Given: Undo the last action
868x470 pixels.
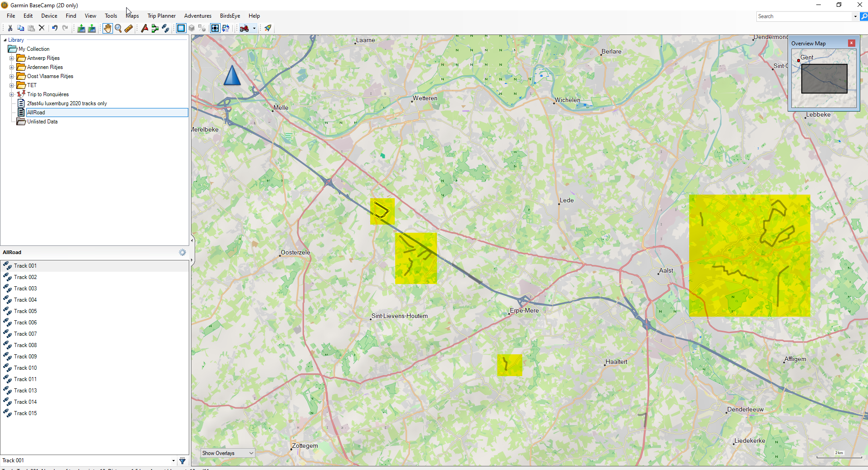Looking at the screenshot, I should click(x=54, y=28).
